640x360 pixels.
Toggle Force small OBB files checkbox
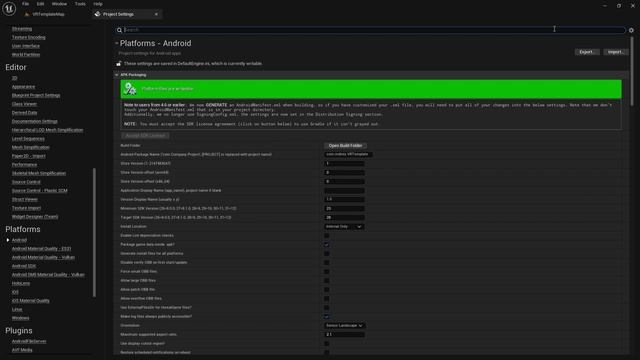click(x=327, y=272)
